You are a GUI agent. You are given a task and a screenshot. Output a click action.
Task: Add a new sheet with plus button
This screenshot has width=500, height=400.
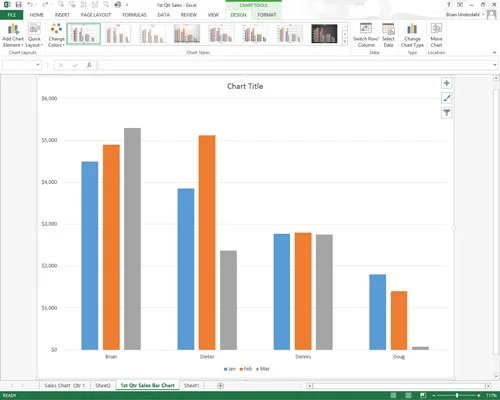pyautogui.click(x=220, y=386)
